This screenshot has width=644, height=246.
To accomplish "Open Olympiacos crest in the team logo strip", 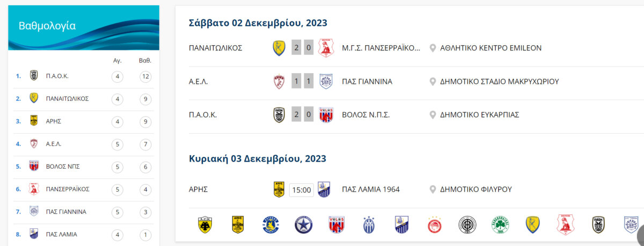I will pos(434,224).
